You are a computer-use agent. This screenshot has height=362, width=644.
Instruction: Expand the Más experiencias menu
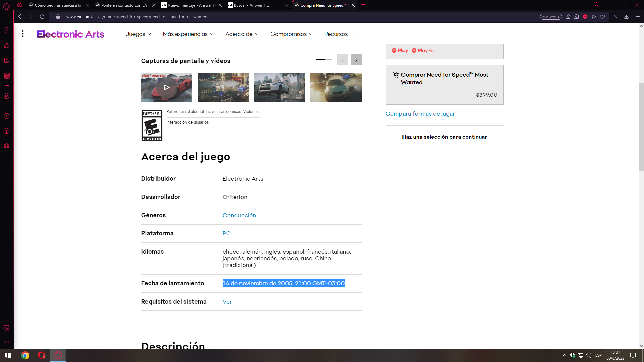188,34
